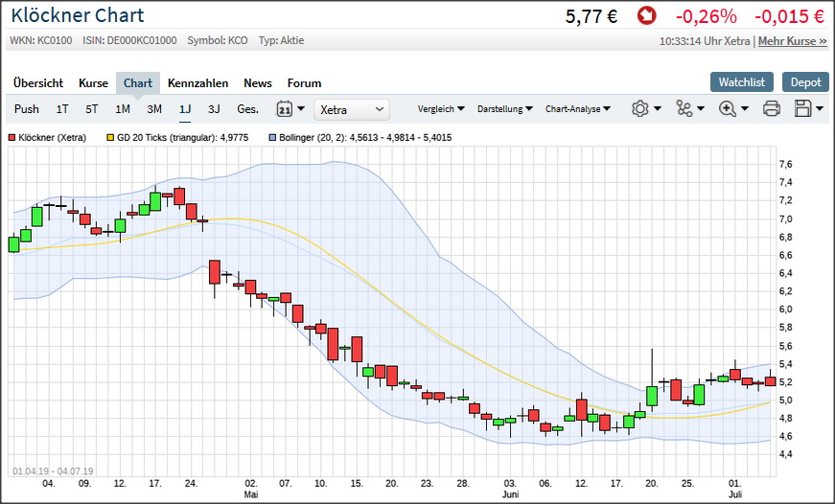
Task: Select the Ges. time range
Action: (x=247, y=109)
